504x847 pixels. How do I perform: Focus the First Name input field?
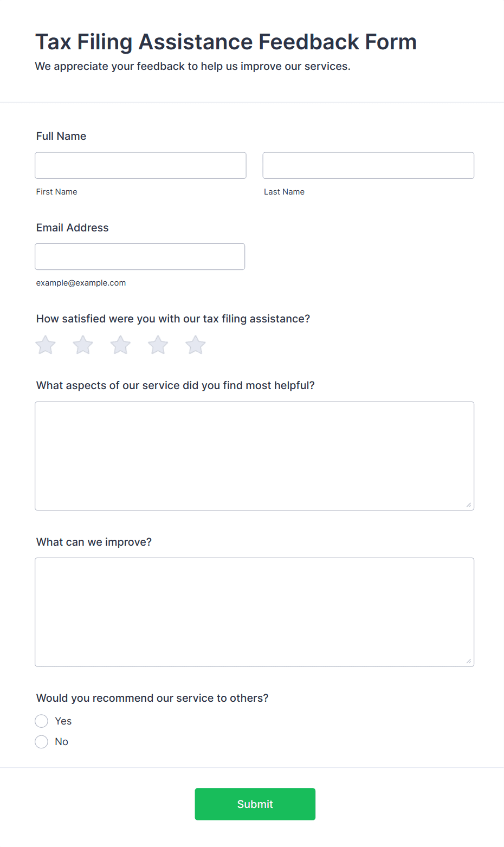140,165
